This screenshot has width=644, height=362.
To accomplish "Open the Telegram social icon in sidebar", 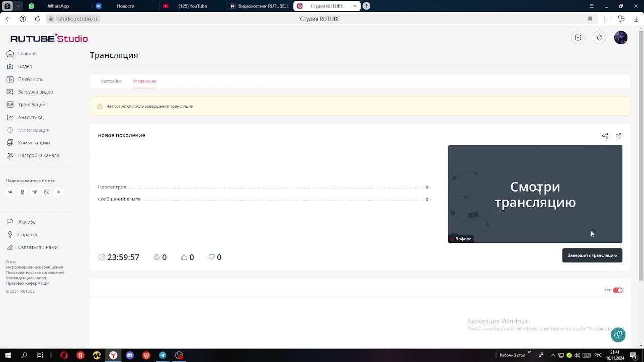I will coord(34,192).
